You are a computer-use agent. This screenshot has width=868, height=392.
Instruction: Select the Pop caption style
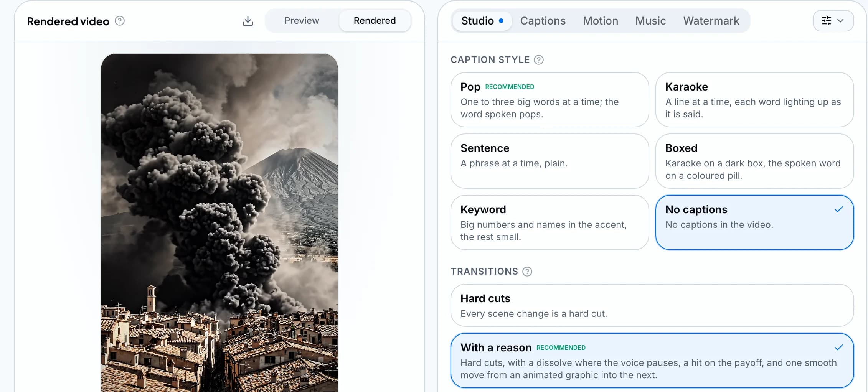tap(550, 100)
